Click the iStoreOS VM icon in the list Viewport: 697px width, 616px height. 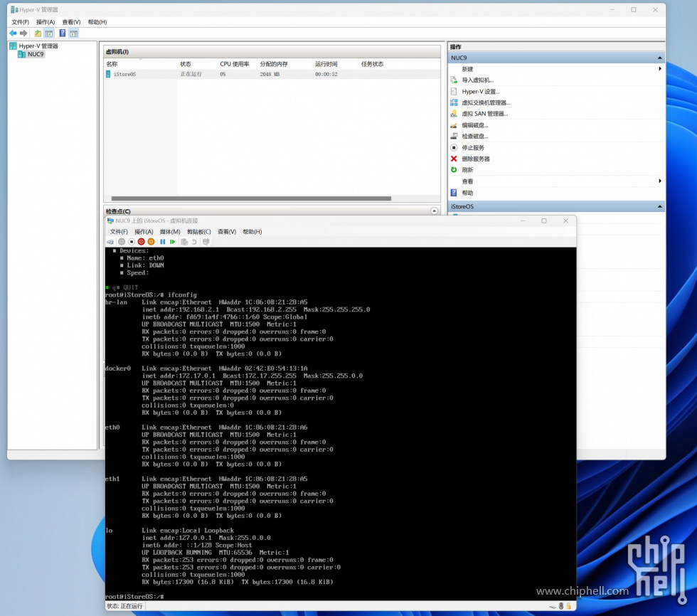[108, 74]
